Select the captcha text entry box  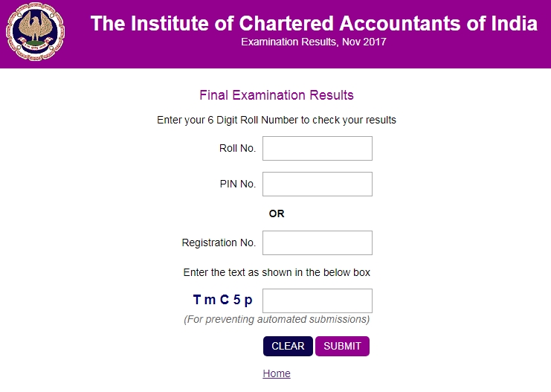click(317, 301)
